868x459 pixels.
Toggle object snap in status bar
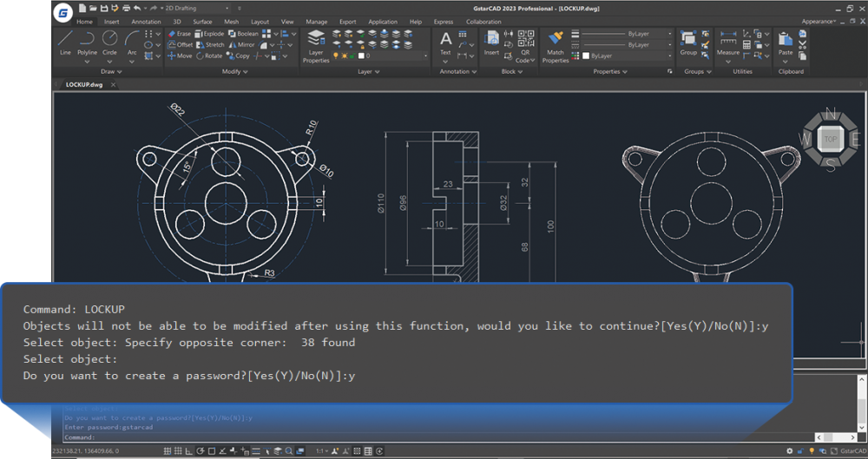212,451
